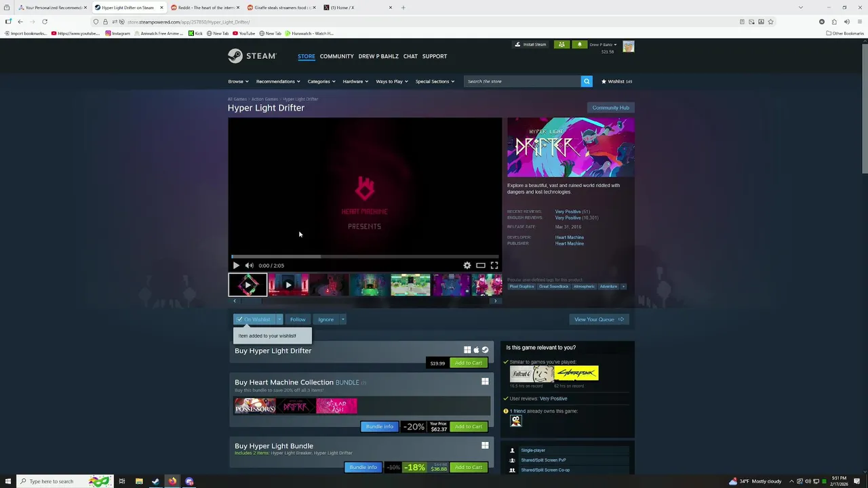
Task: Open File Explorer from taskbar
Action: (x=139, y=481)
